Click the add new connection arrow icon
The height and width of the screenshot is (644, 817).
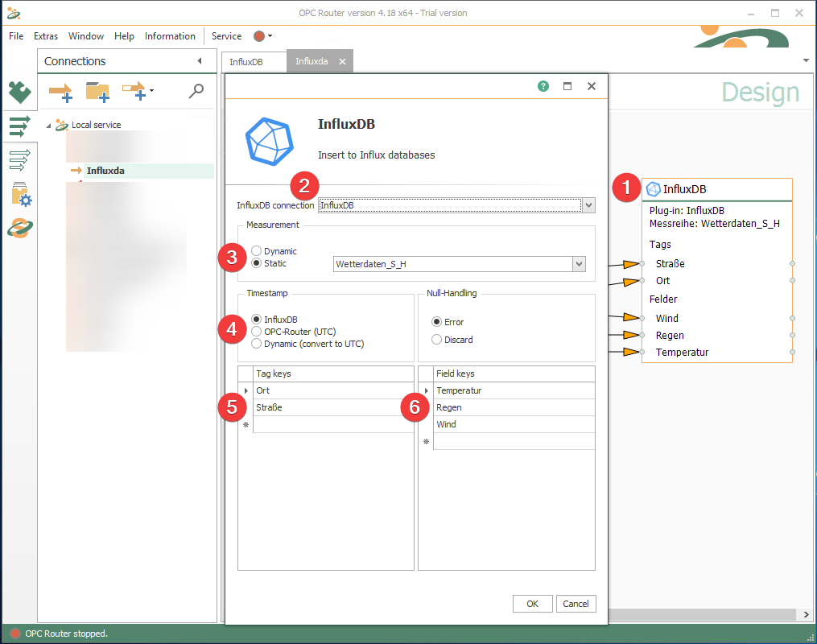tap(60, 92)
